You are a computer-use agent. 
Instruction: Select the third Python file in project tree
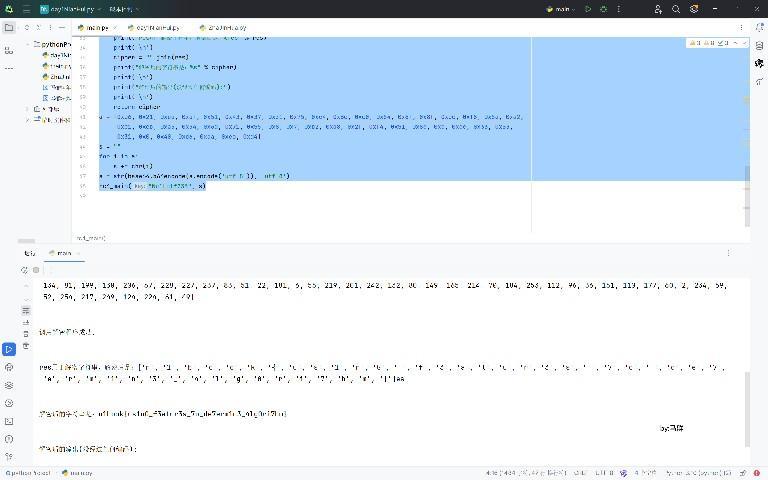(x=57, y=76)
